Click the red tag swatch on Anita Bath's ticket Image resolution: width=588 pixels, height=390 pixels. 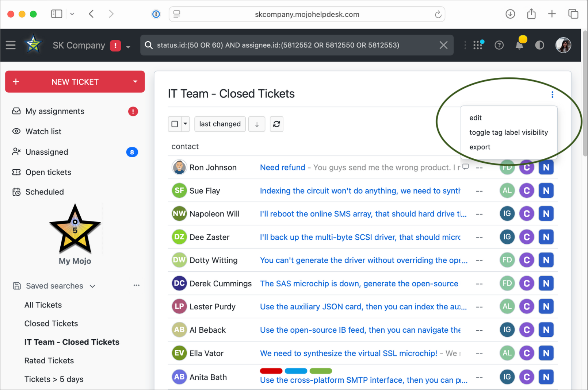(271, 371)
